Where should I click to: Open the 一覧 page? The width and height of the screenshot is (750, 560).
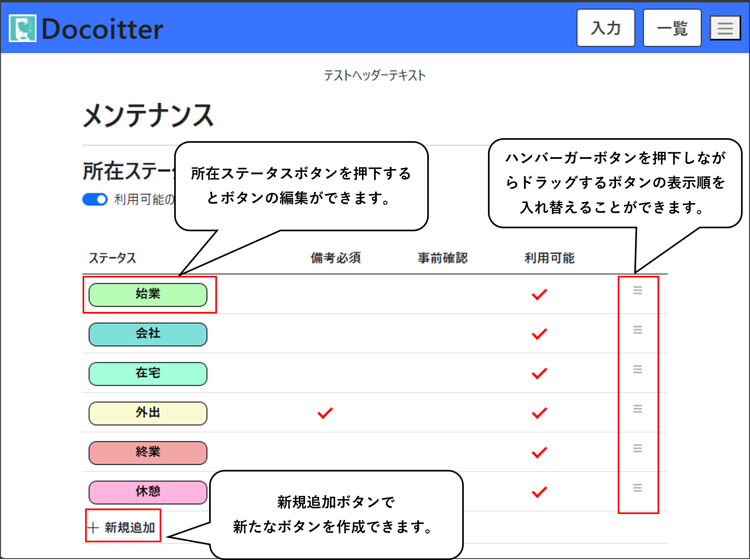(x=672, y=28)
